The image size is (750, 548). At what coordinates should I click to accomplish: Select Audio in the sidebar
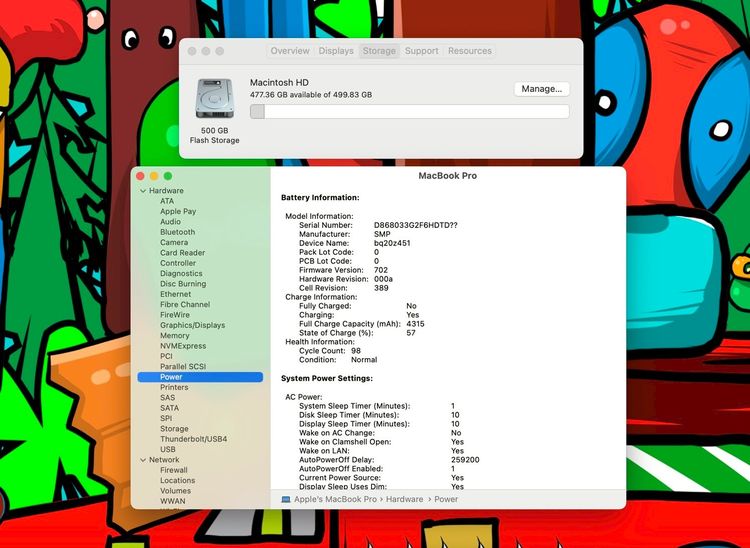pyautogui.click(x=170, y=222)
